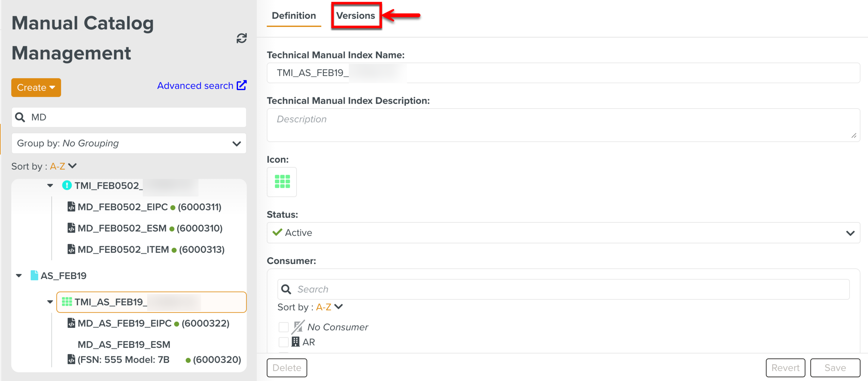The width and height of the screenshot is (868, 381).
Task: Click the AS_FEB19 blue file icon
Action: click(x=34, y=276)
